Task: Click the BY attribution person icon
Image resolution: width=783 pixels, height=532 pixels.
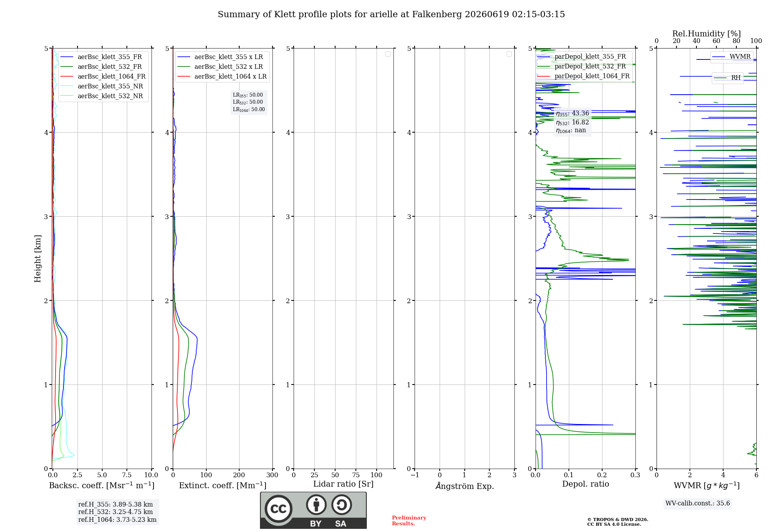Action: coord(316,505)
